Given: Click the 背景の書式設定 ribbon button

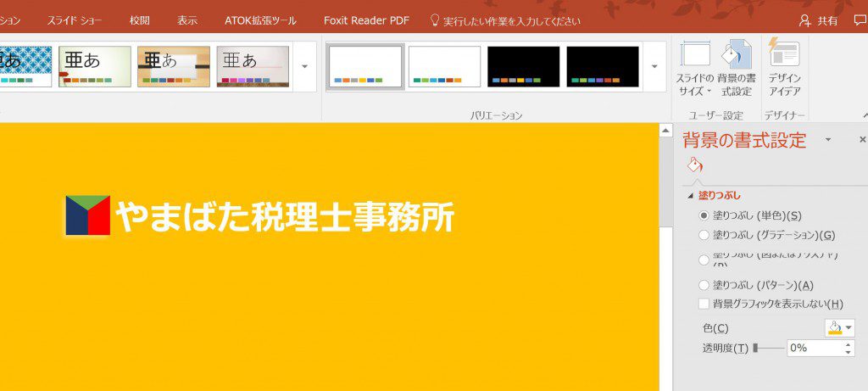Looking at the screenshot, I should coord(737,69).
